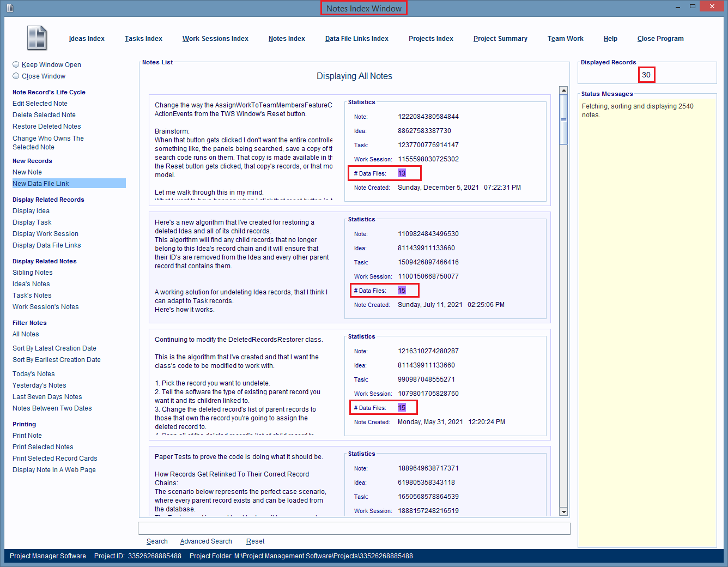This screenshot has height=567, width=728.
Task: Click Note ID 1889649638717371
Action: click(428, 468)
